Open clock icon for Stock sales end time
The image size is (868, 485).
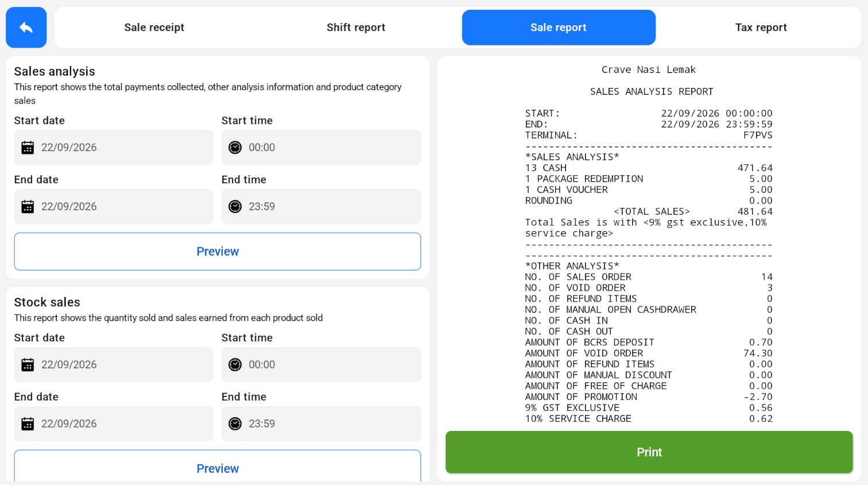(x=235, y=424)
